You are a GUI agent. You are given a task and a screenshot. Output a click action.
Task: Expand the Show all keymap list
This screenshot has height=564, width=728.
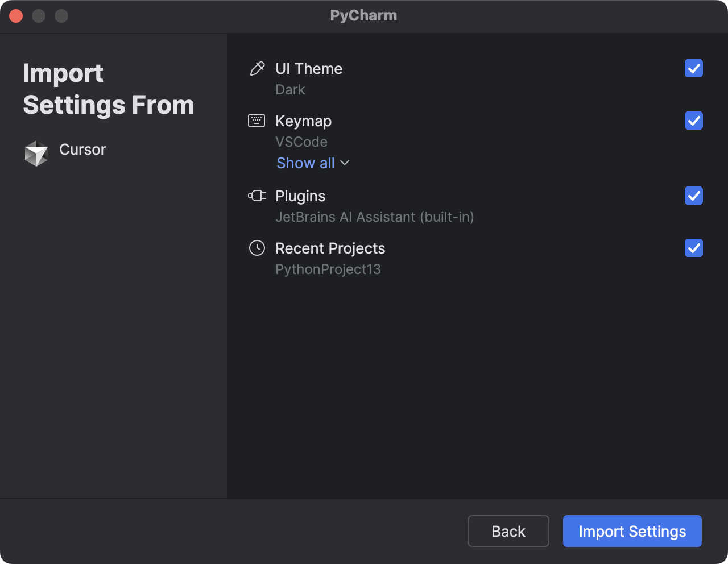pyautogui.click(x=305, y=163)
